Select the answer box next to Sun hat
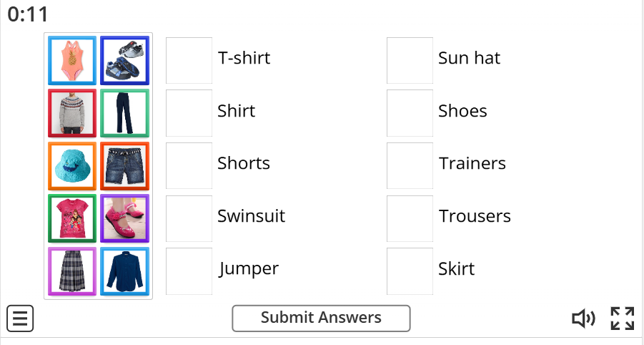Image resolution: width=644 pixels, height=345 pixels. [x=410, y=60]
